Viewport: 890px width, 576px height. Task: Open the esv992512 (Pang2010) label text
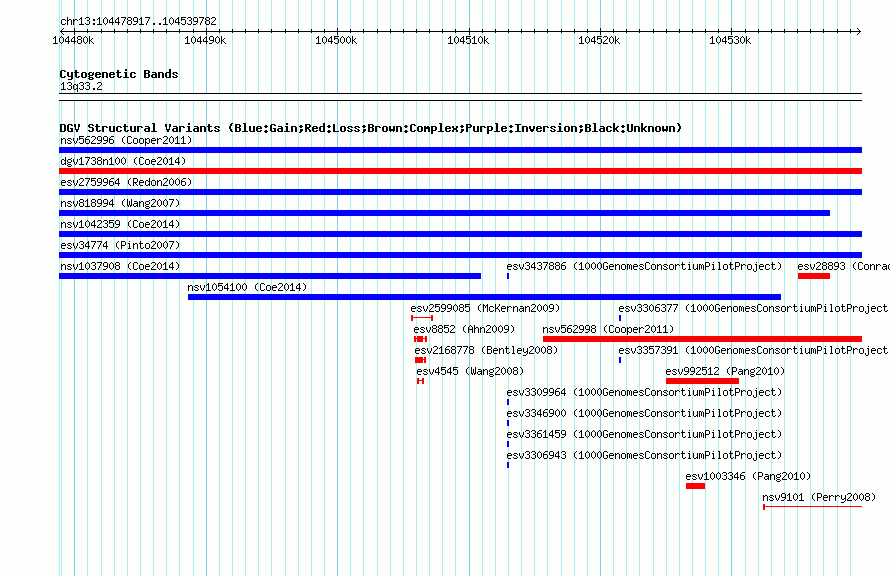tap(725, 371)
